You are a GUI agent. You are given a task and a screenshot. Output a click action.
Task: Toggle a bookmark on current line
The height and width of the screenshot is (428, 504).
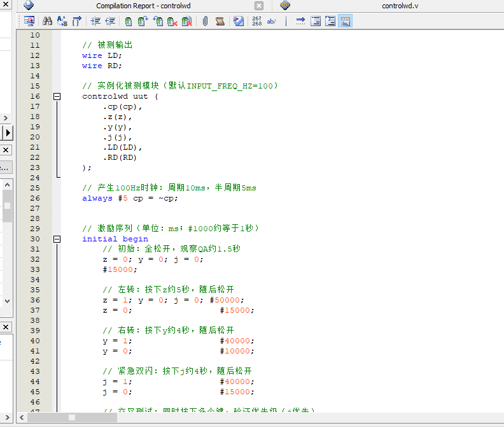point(129,21)
